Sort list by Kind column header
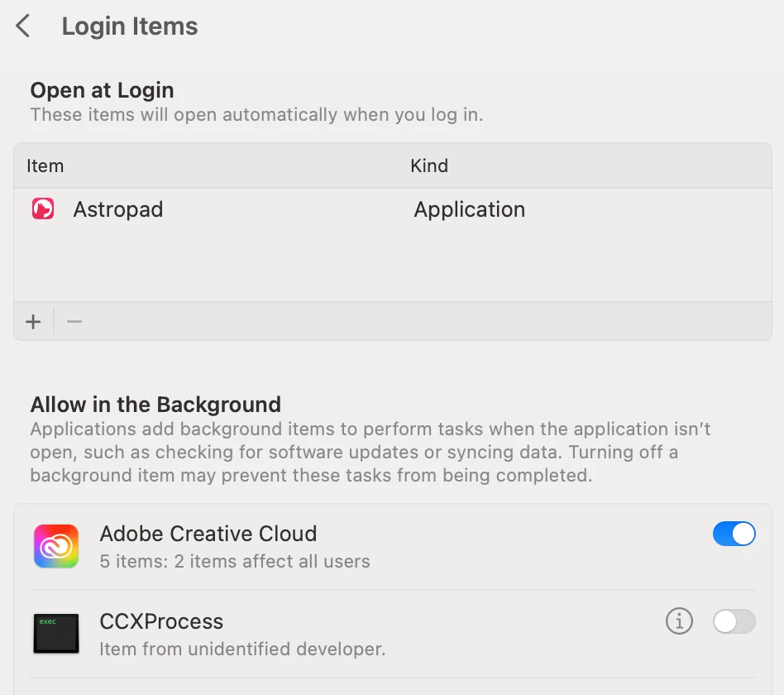784x695 pixels. point(429,165)
